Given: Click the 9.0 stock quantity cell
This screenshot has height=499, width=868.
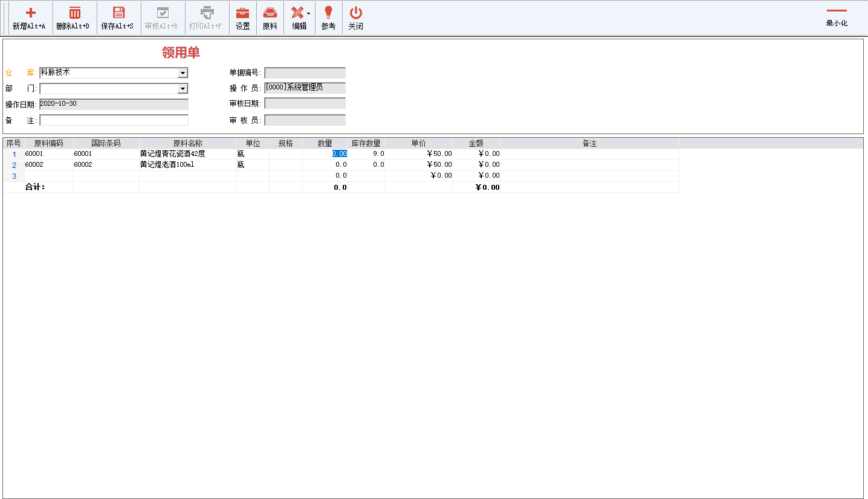Looking at the screenshot, I should click(366, 154).
